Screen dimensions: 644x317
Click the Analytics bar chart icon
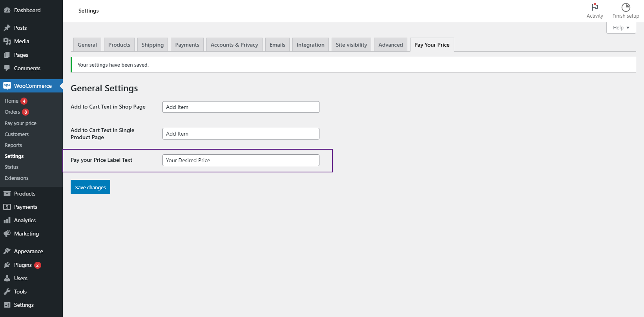coord(7,220)
